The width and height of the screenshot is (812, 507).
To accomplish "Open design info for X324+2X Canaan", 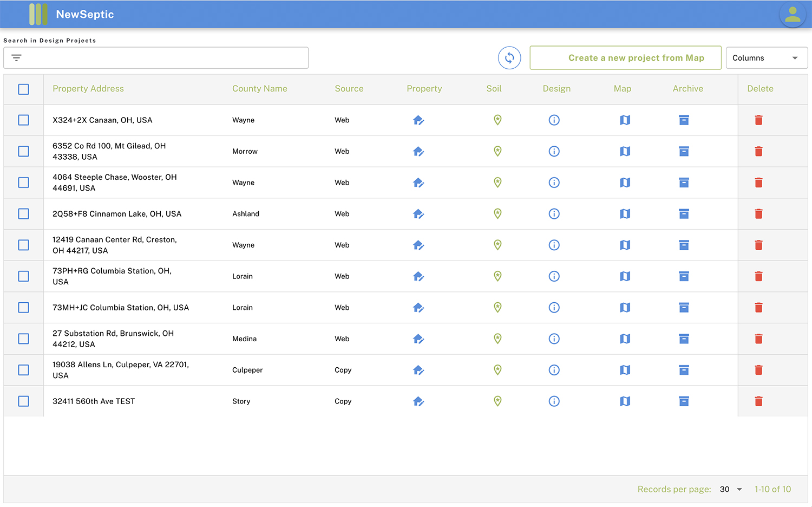I will (x=554, y=120).
